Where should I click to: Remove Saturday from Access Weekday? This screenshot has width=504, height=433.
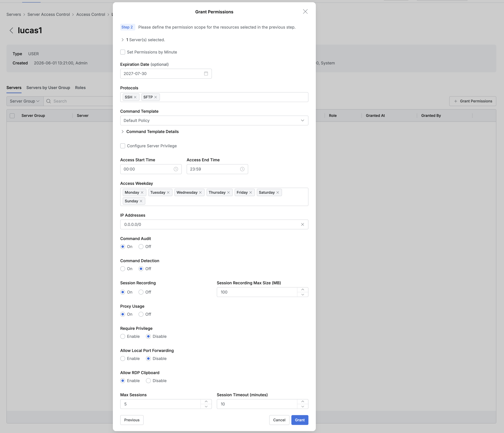[x=278, y=192]
